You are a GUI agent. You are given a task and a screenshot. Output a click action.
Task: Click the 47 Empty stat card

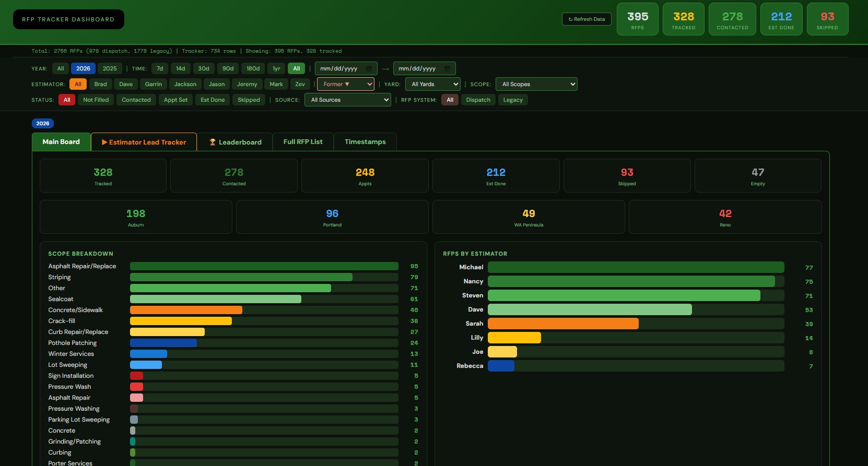coord(758,176)
